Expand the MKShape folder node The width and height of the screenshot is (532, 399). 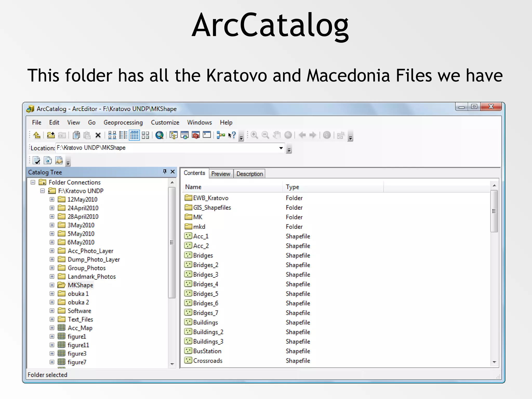[52, 285]
